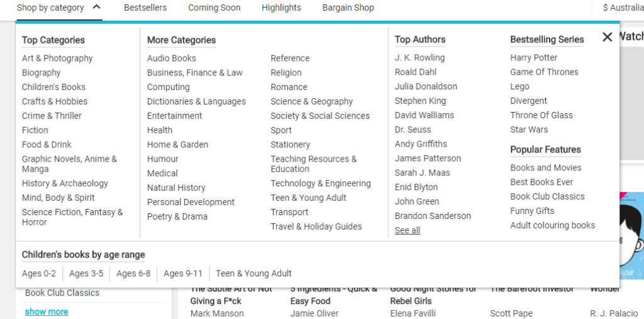This screenshot has height=319, width=644.
Task: View books by J. K. Rowling
Action: (x=419, y=58)
